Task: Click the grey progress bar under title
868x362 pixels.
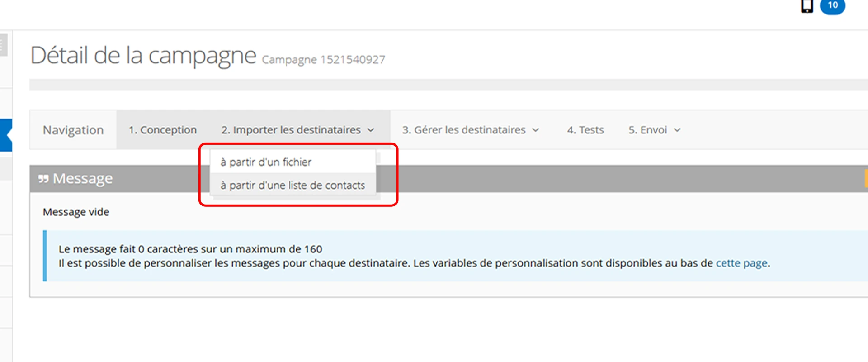Action: coord(448,85)
